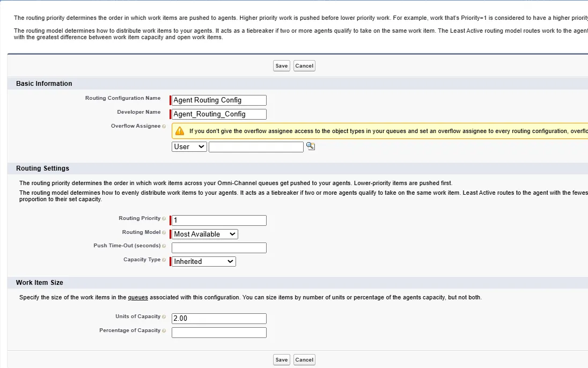Click help icon beside Capacity Type label
588x368 pixels.
point(164,260)
